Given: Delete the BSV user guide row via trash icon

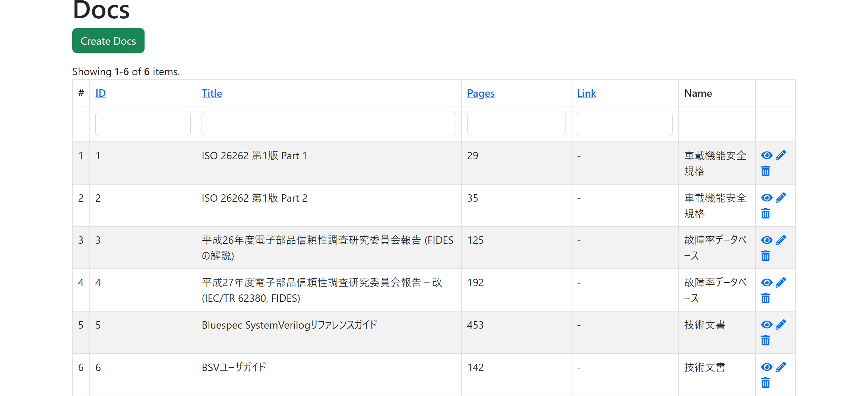Looking at the screenshot, I should click(x=766, y=383).
